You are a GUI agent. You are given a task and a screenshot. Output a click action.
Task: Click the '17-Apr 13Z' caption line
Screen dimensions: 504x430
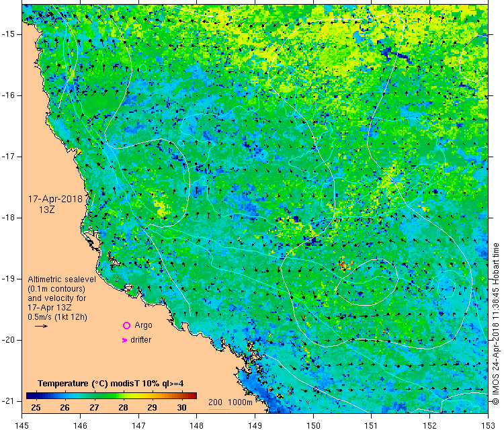tap(50, 307)
